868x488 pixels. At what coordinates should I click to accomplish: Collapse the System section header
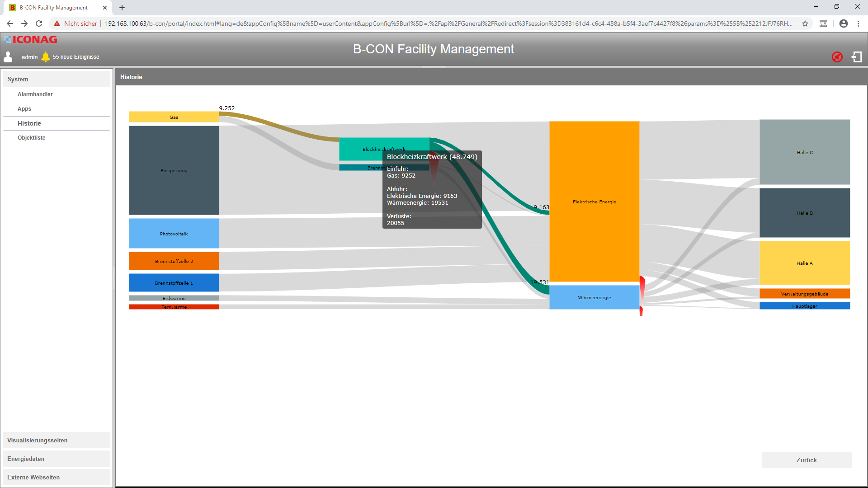57,79
